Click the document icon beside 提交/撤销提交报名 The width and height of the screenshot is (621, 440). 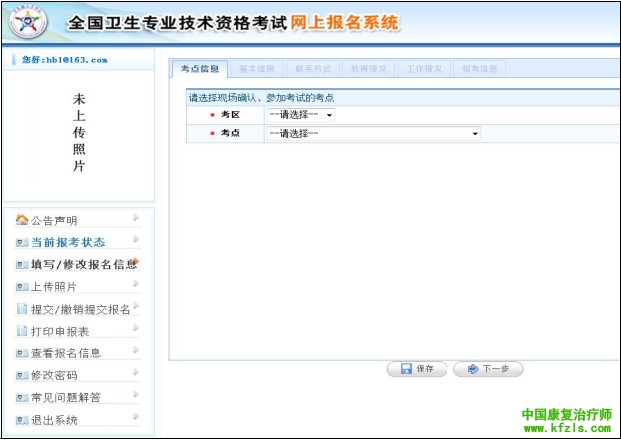click(22, 309)
